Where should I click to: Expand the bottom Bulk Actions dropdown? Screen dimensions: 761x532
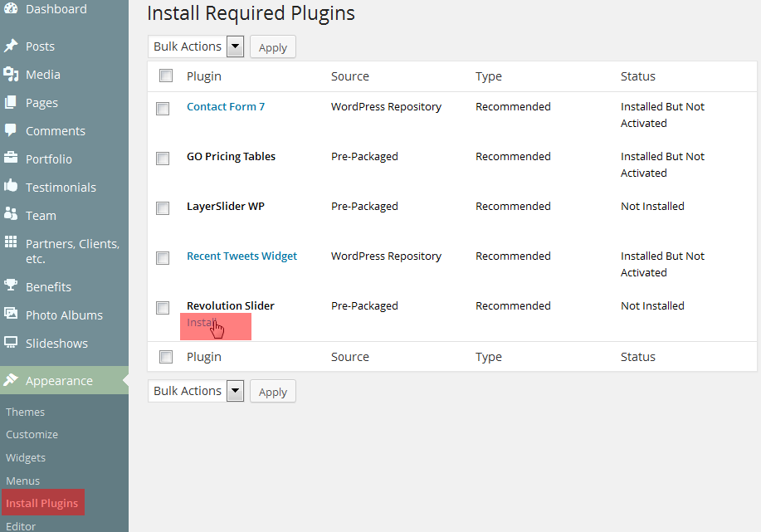[x=196, y=391]
